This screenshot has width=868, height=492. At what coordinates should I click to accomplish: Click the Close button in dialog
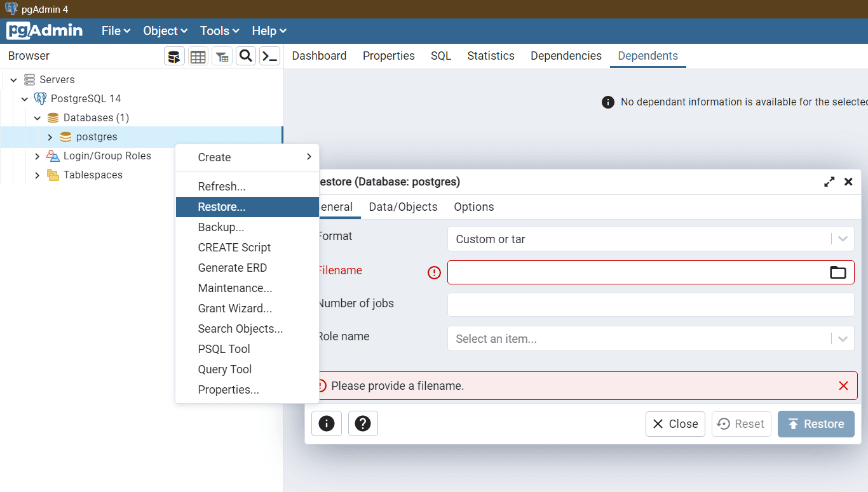click(675, 424)
